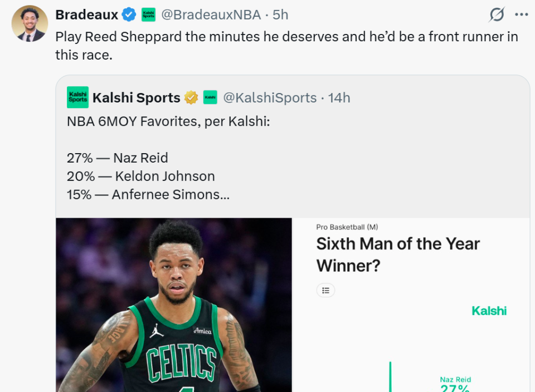Click the 5h post timestamp
Viewport: 535px width, 392px height.
280,14
